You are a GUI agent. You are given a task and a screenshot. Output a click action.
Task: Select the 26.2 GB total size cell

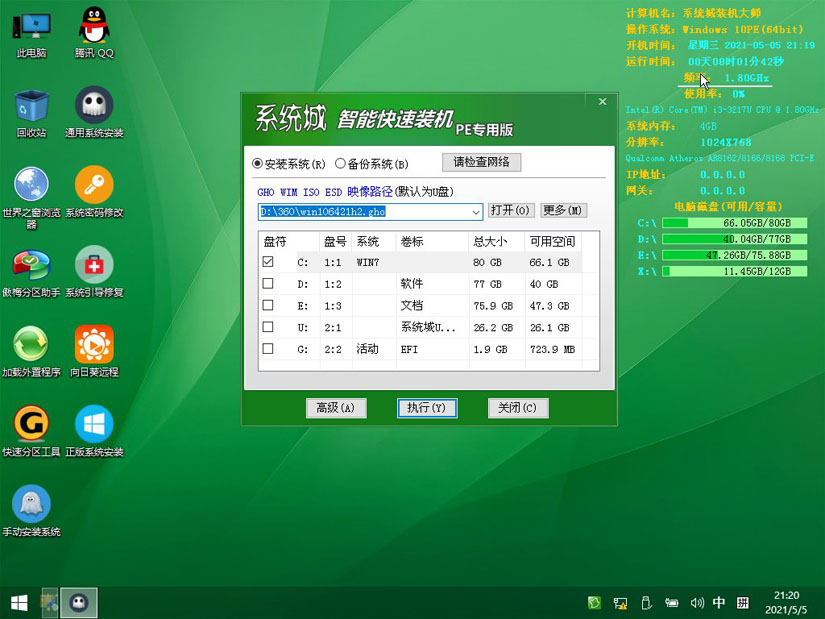point(493,327)
